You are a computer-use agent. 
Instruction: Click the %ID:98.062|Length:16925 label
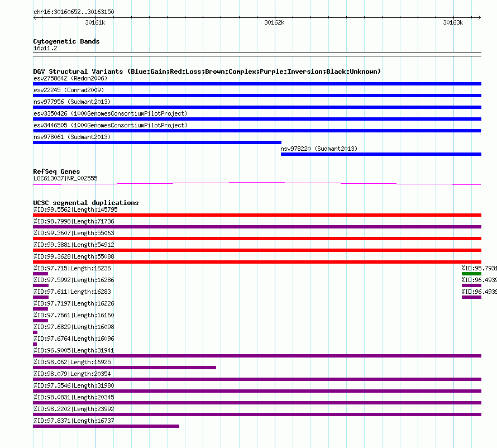tap(72, 362)
